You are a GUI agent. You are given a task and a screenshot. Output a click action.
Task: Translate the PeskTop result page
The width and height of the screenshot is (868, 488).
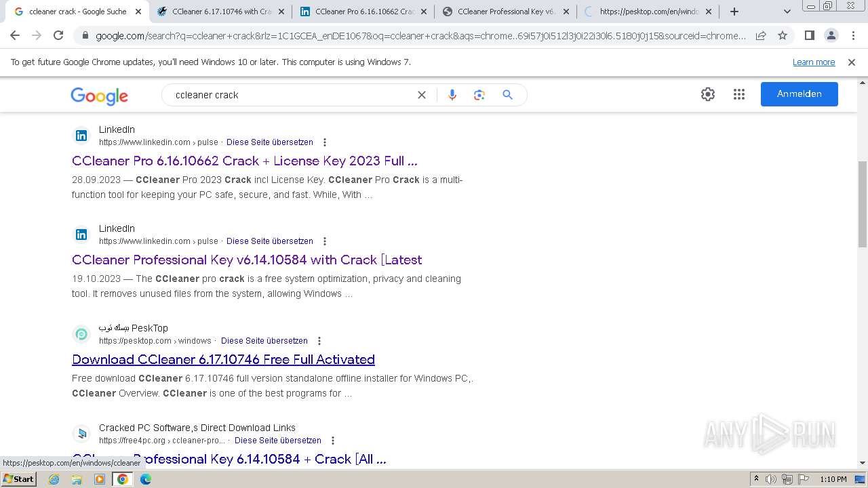coord(264,341)
